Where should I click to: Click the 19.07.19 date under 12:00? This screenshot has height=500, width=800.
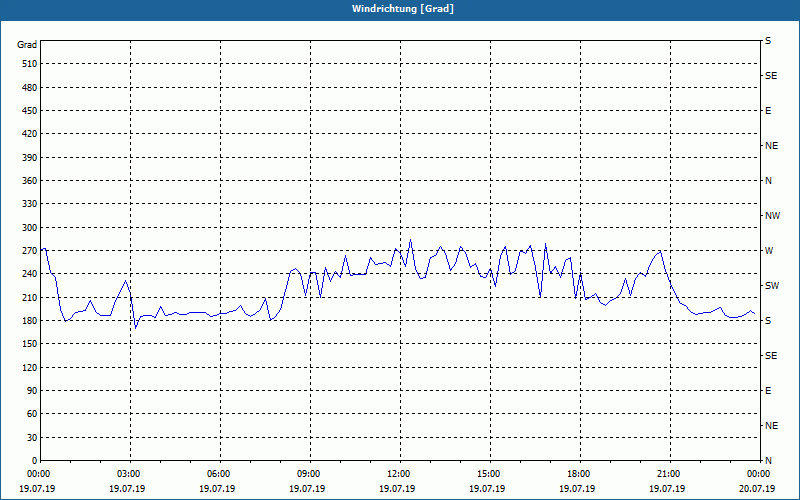click(397, 489)
